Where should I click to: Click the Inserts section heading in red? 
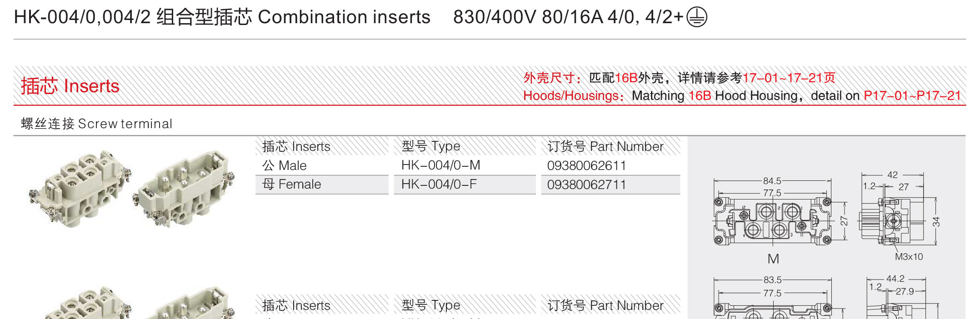(x=70, y=86)
